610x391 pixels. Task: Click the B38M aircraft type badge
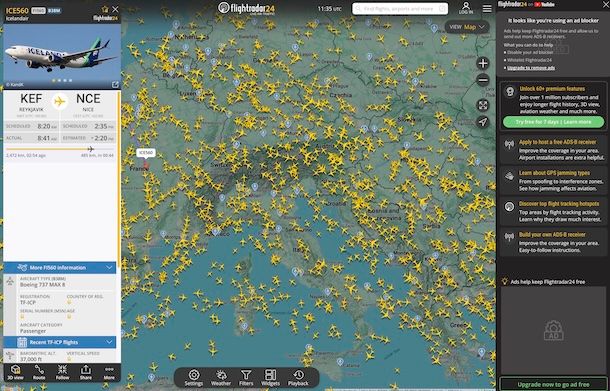(x=54, y=11)
